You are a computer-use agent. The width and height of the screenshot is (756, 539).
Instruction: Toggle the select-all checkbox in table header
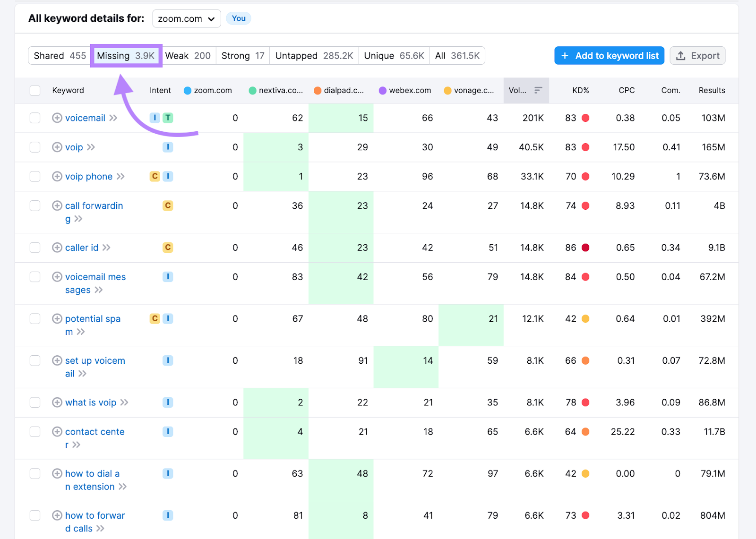[x=35, y=90]
